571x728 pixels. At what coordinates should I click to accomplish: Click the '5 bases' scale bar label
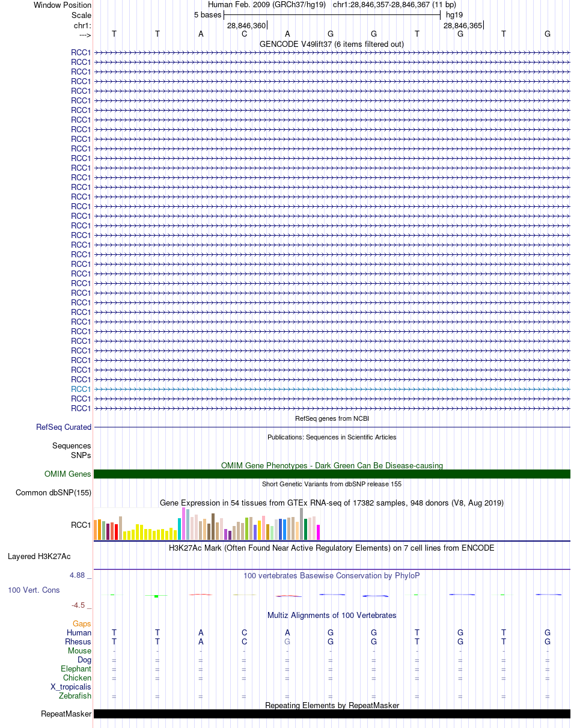tap(207, 15)
